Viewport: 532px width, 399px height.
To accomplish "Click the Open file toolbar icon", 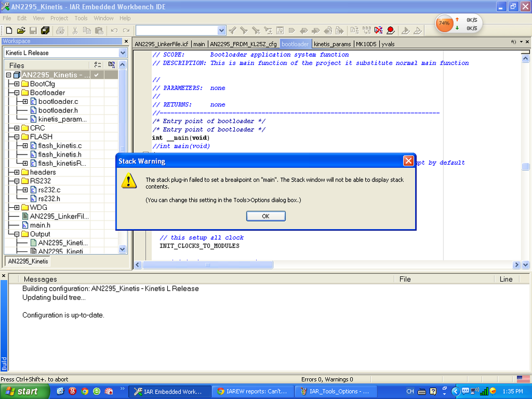I will (x=21, y=30).
